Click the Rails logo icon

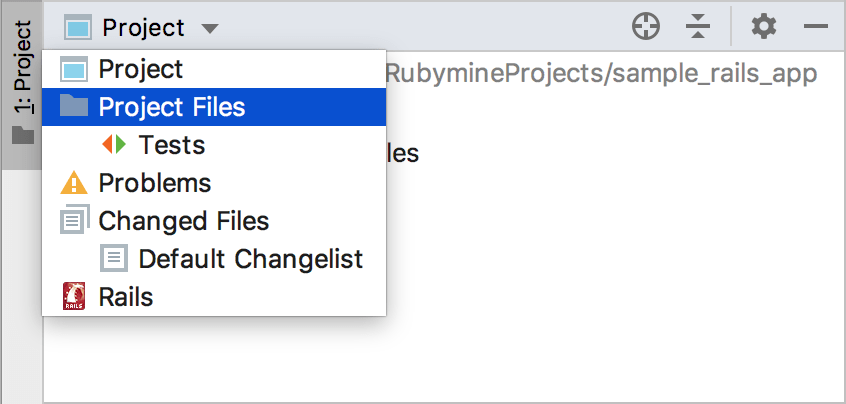click(74, 296)
